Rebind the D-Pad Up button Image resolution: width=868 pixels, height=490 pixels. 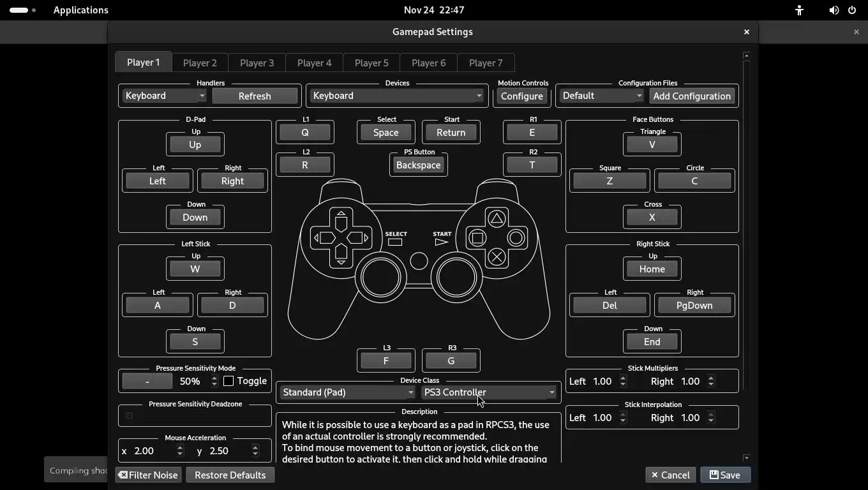[195, 145]
